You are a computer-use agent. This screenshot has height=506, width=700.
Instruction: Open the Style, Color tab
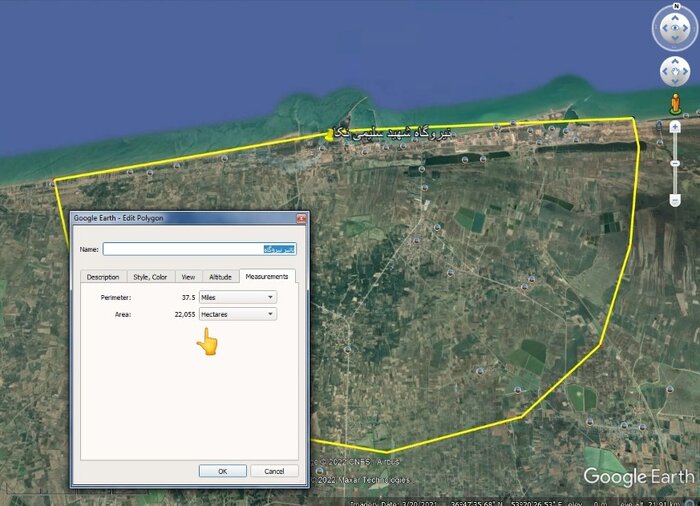[150, 277]
